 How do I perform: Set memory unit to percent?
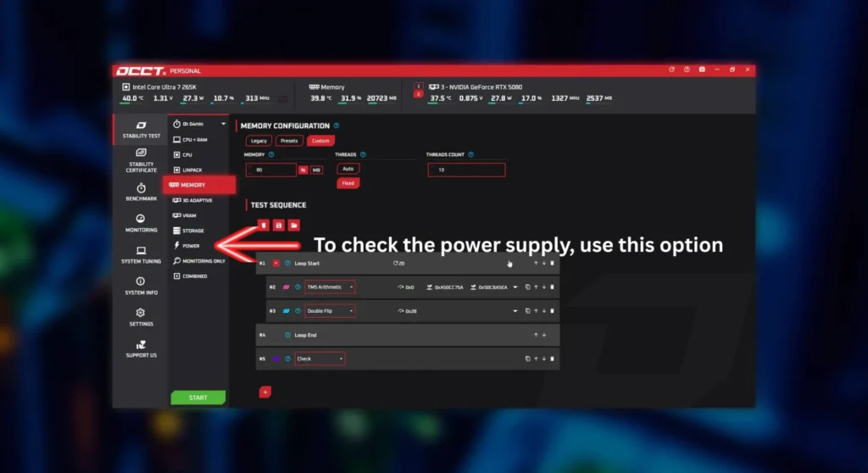(x=303, y=170)
